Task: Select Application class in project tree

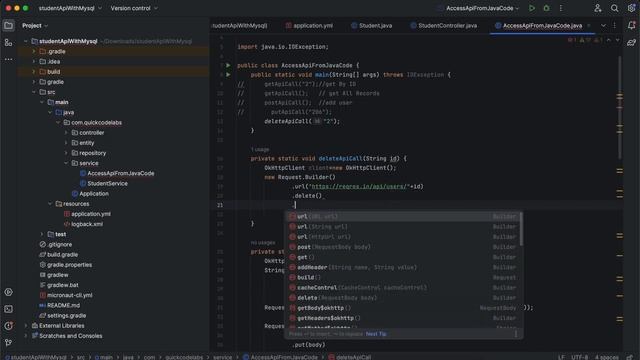Action: tap(93, 194)
